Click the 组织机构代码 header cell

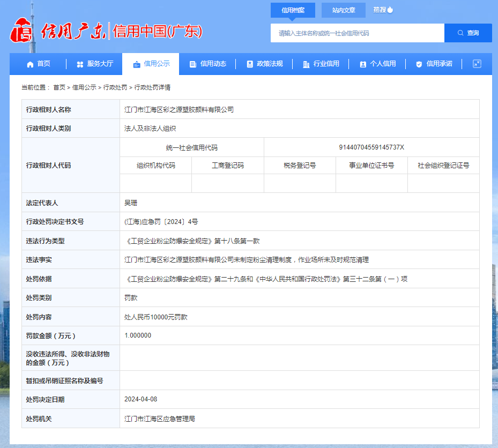click(156, 166)
